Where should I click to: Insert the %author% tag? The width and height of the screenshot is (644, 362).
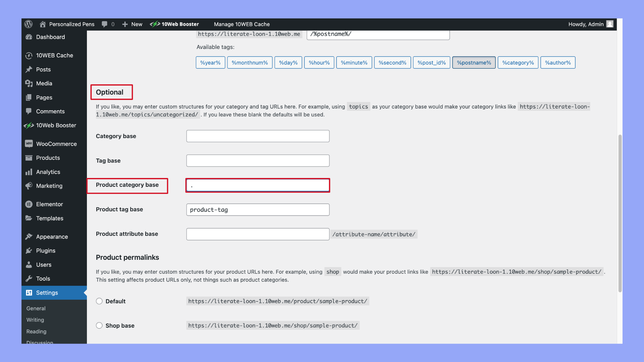(x=558, y=63)
